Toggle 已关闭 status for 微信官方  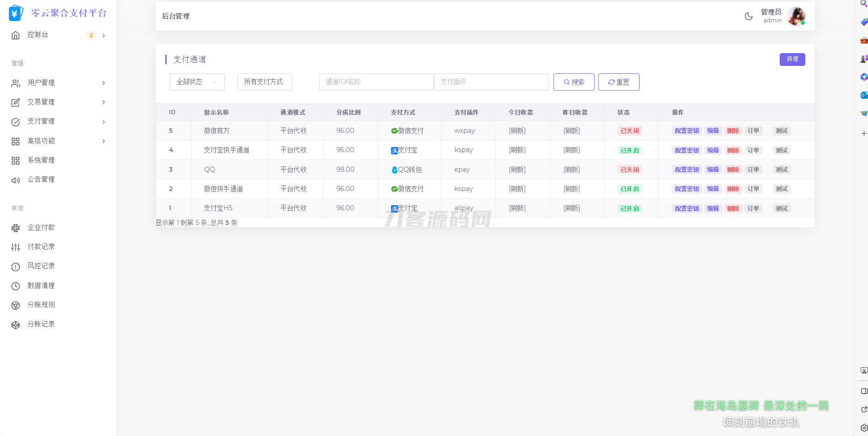[629, 131]
